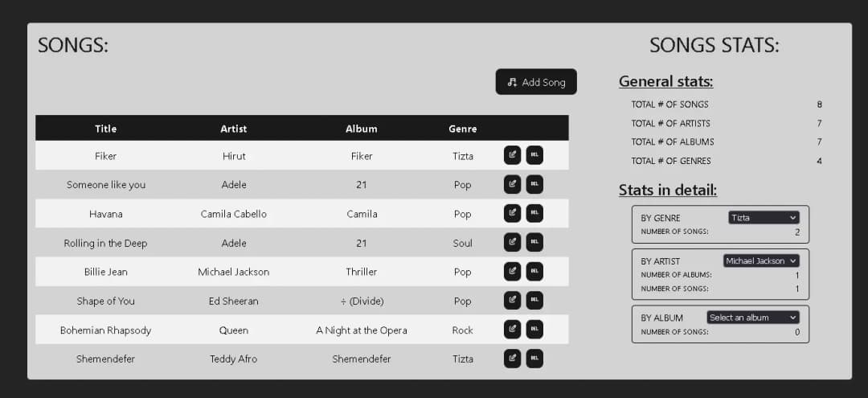Click the Title column header
Image resolution: width=868 pixels, height=398 pixels.
105,129
